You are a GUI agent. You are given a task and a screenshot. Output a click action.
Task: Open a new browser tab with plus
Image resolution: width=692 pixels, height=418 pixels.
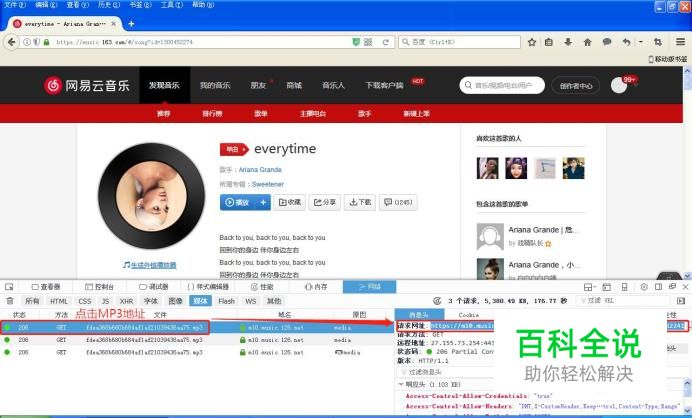coord(131,24)
